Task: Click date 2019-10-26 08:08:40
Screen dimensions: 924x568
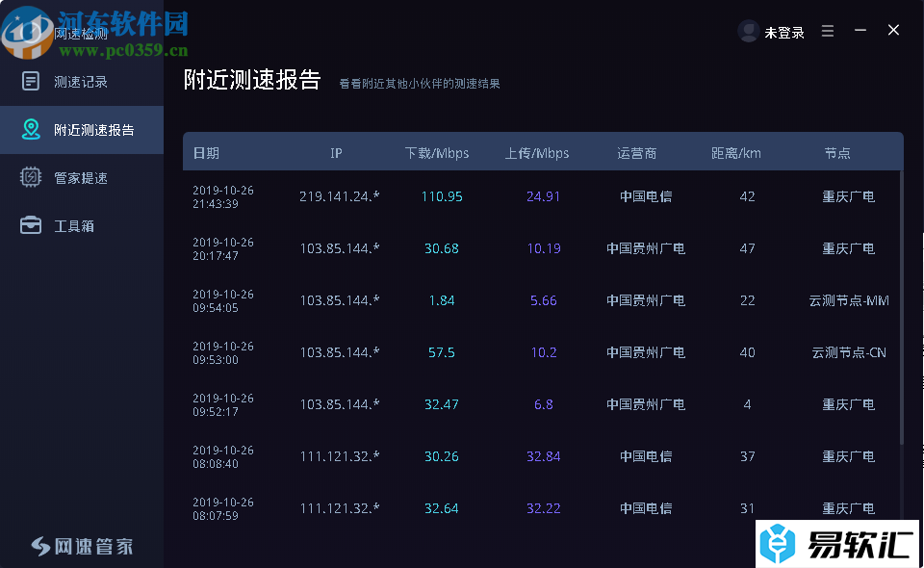Action: [x=223, y=456]
